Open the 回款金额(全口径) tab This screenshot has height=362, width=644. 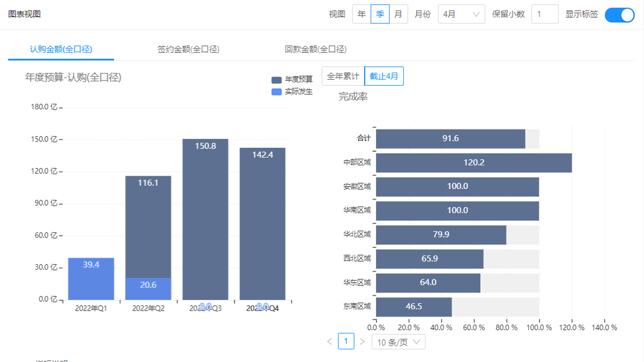click(316, 49)
